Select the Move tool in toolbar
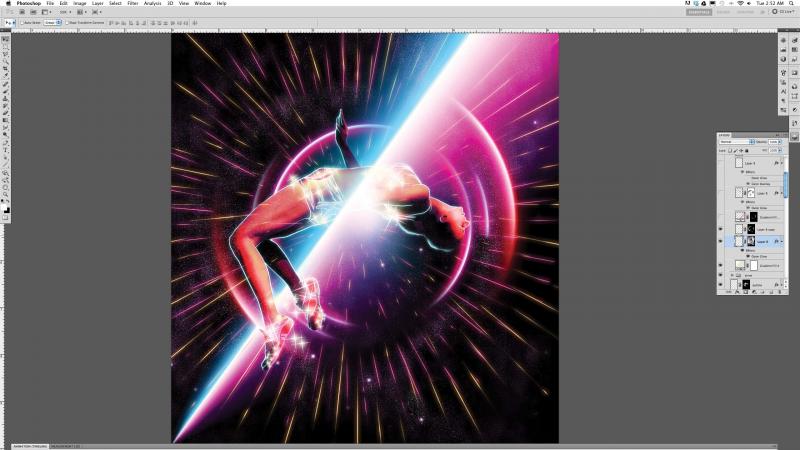The image size is (800, 450). tap(6, 39)
